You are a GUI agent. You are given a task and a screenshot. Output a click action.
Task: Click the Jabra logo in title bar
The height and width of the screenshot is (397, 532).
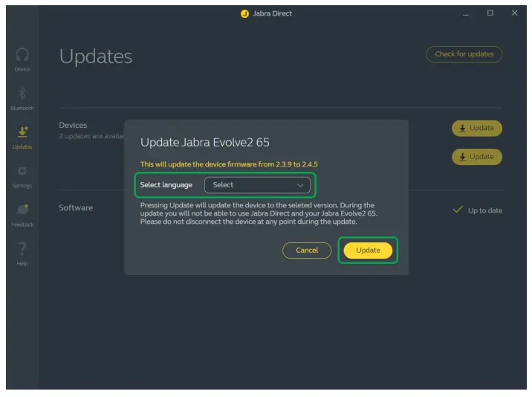click(244, 13)
